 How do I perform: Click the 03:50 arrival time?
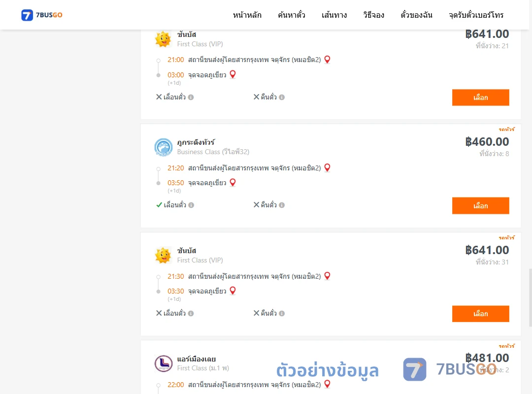[x=176, y=183]
